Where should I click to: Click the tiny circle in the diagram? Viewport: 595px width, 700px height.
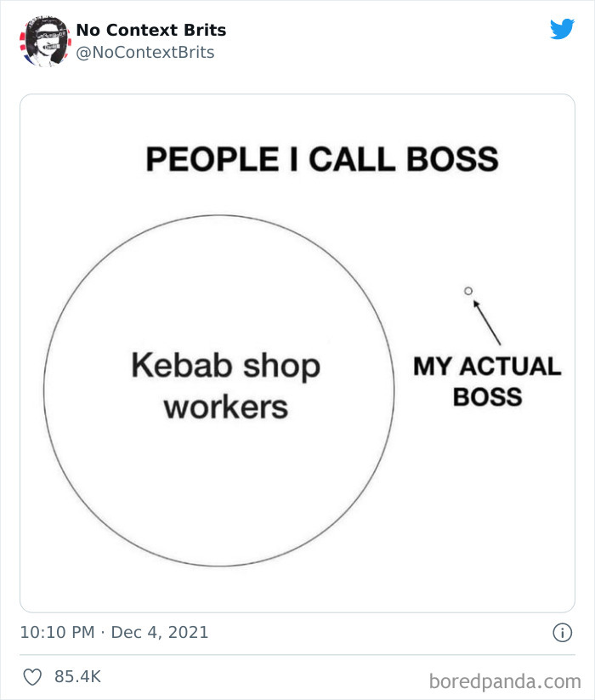tap(468, 291)
